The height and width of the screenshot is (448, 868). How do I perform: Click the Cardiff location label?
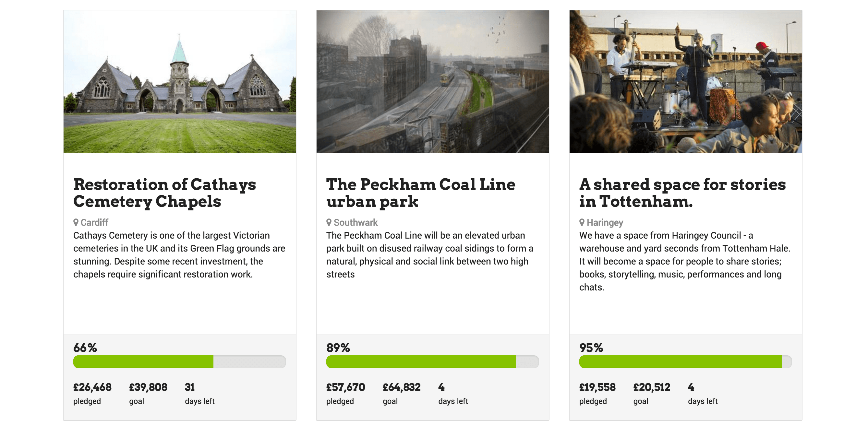coord(94,223)
